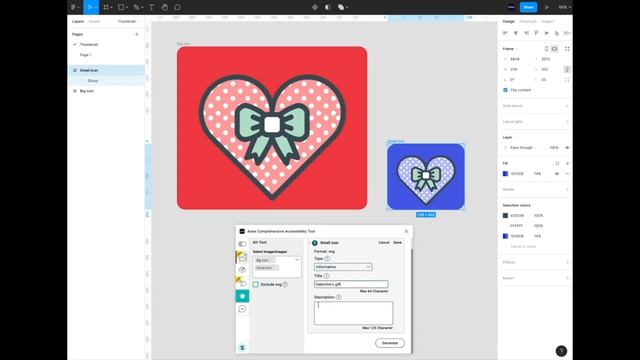The width and height of the screenshot is (640, 360).
Task: Click the Align horizontal centers icon
Action: click(516, 33)
